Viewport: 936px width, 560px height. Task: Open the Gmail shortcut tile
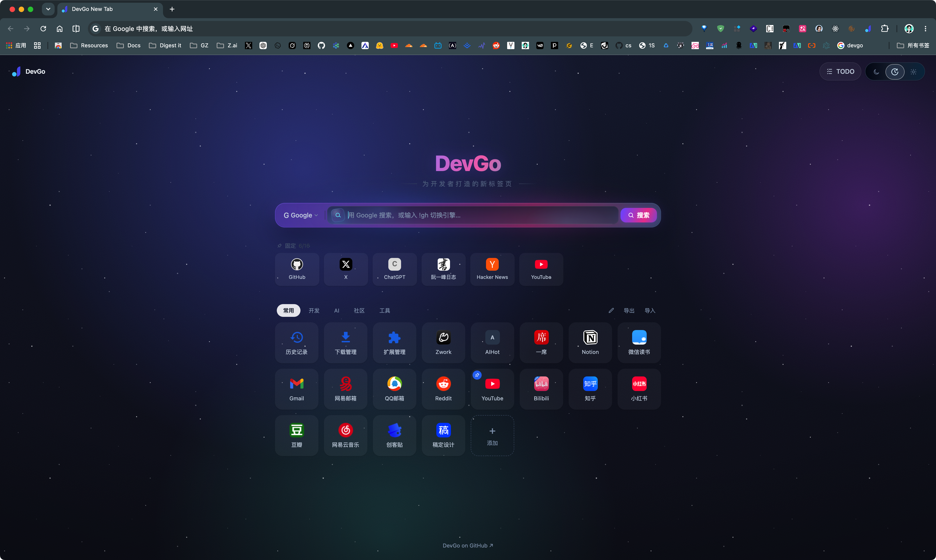pyautogui.click(x=296, y=389)
